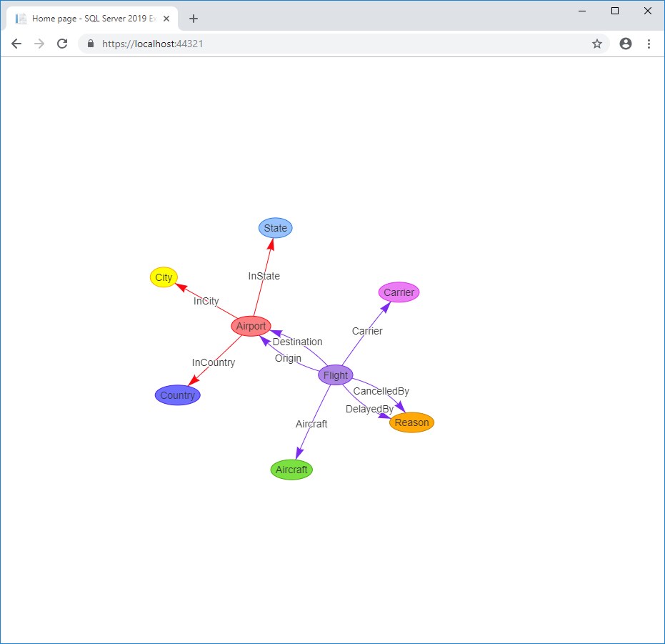The height and width of the screenshot is (644, 665).
Task: Click the back navigation arrow
Action: click(16, 44)
